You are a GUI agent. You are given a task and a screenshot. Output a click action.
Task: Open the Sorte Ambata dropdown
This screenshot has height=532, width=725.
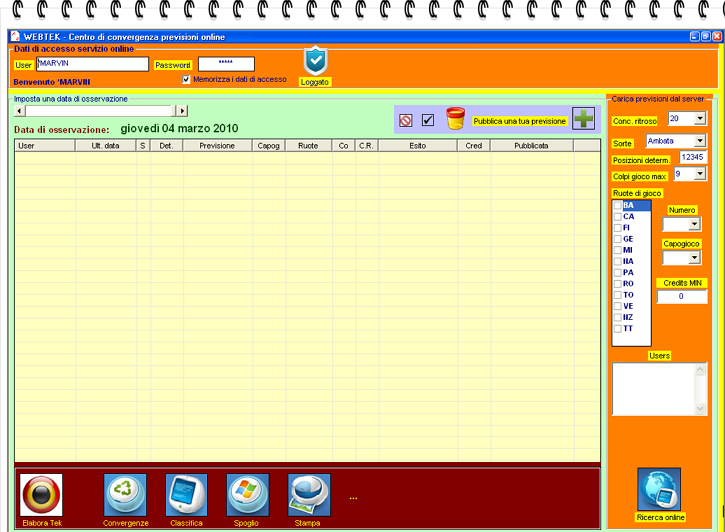click(x=700, y=141)
